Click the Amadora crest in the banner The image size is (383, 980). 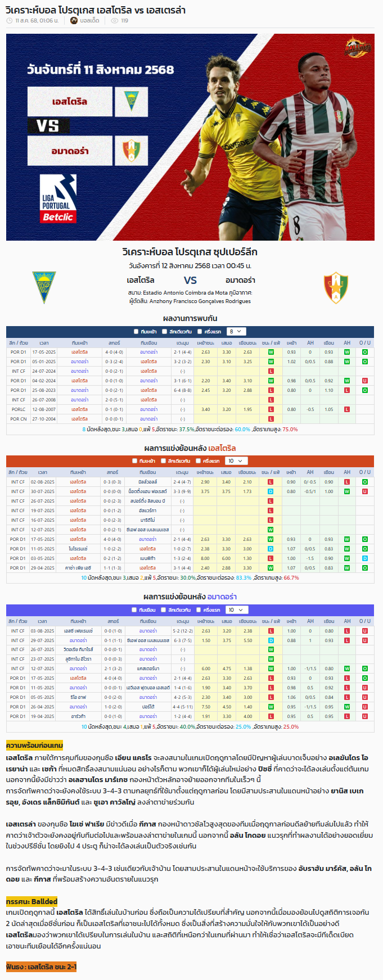click(x=131, y=150)
